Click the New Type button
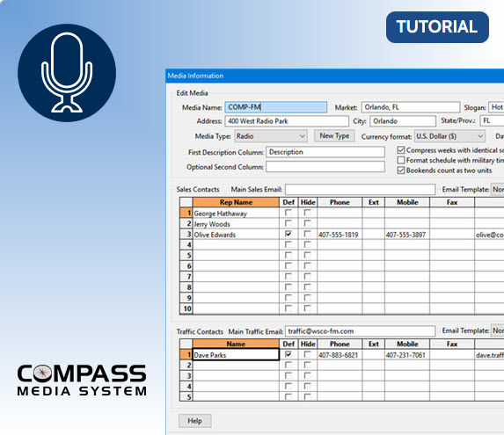504x435 pixels. pyautogui.click(x=334, y=136)
